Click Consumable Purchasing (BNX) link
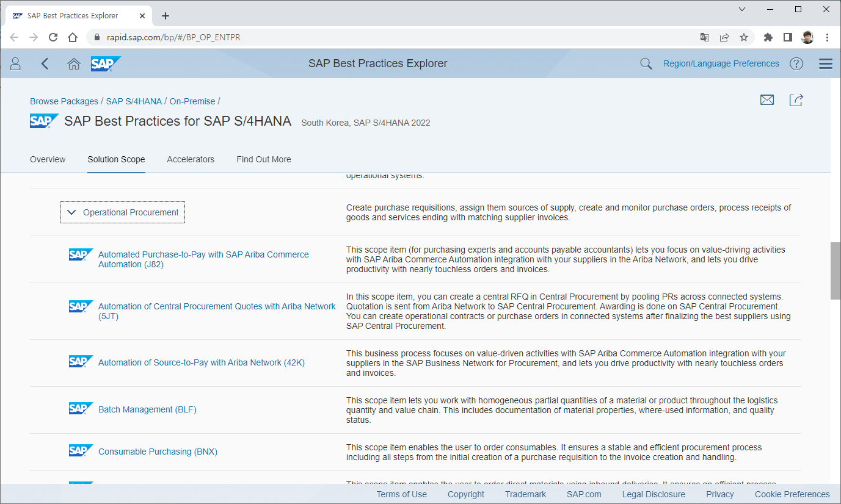This screenshot has width=841, height=504. [x=158, y=452]
